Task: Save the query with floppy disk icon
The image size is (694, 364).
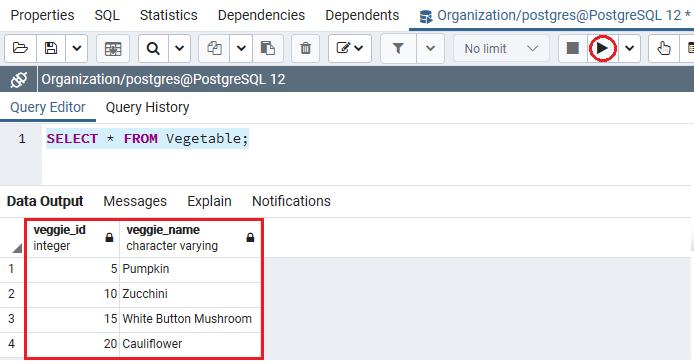Action: tap(51, 48)
